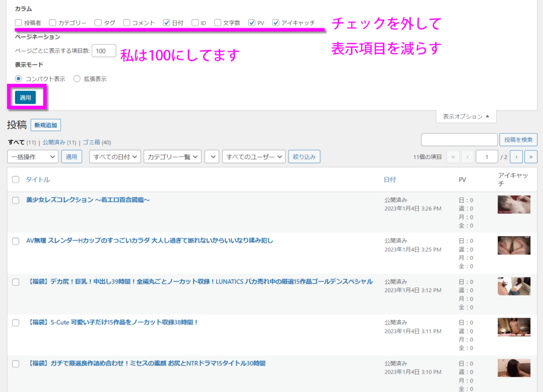Image resolution: width=543 pixels, height=392 pixels.
Task: Open the すべてのユーザー dropdown
Action: (254, 156)
